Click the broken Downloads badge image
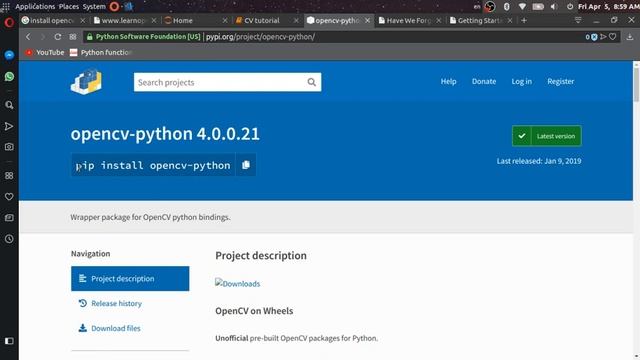This screenshot has width=640, height=360. pyautogui.click(x=238, y=283)
